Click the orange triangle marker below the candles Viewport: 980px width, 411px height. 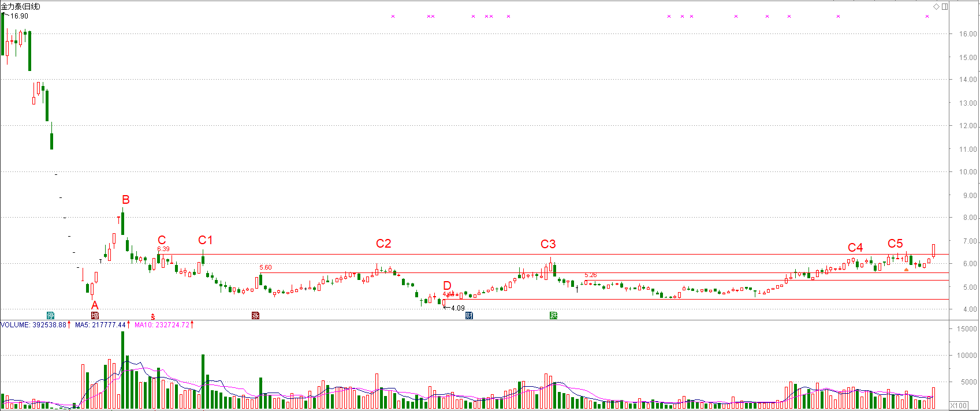tap(906, 270)
